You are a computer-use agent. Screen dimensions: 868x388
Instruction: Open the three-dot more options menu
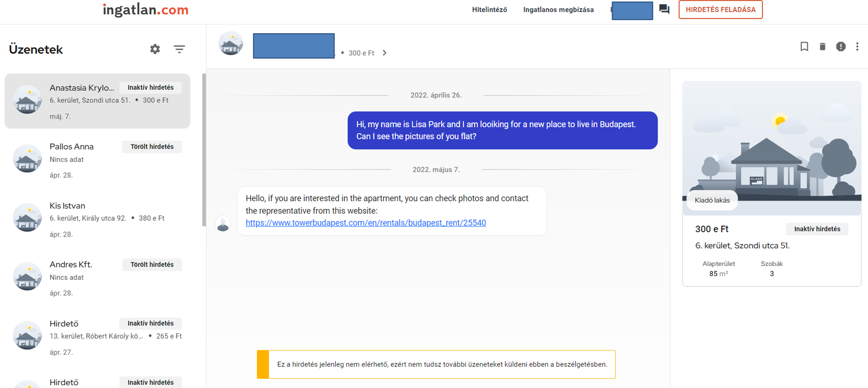pos(857,46)
